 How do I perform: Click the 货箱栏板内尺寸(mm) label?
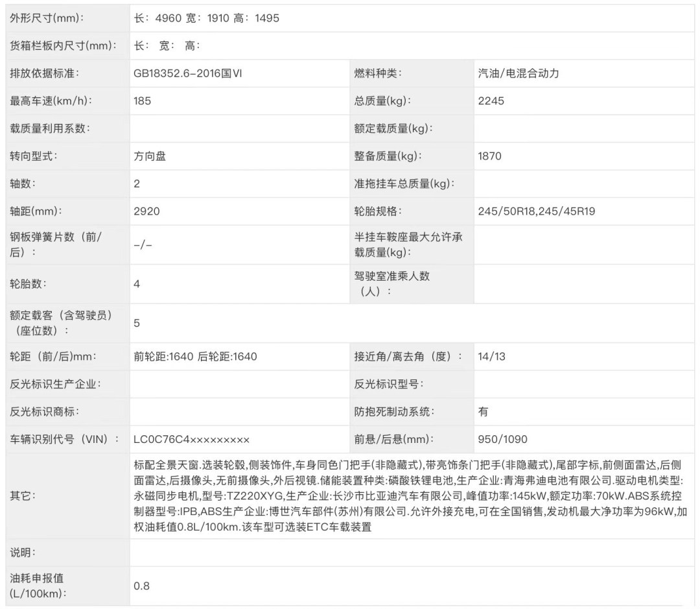pyautogui.click(x=63, y=45)
